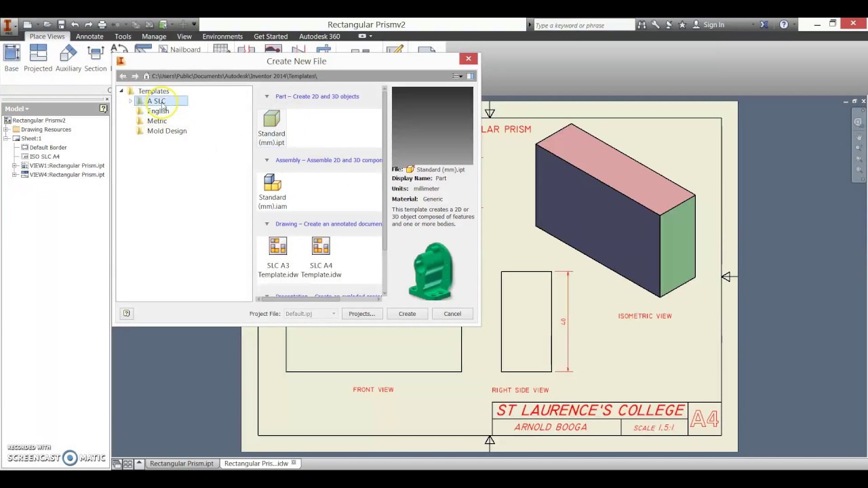The image size is (868, 488).
Task: Switch to the Annotate ribbon tab
Action: click(90, 37)
